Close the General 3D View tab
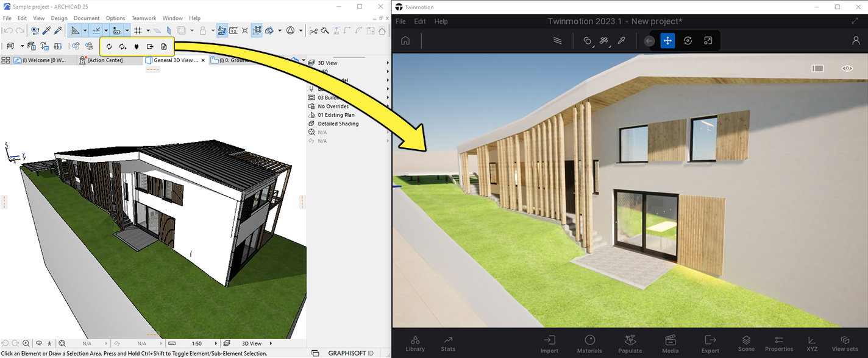This screenshot has width=868, height=358. click(x=204, y=60)
